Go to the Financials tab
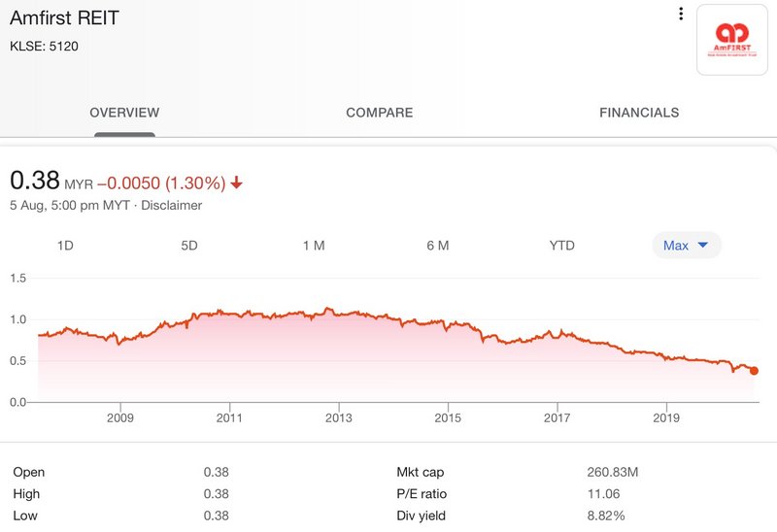Image resolution: width=777 pixels, height=532 pixels. [x=639, y=113]
